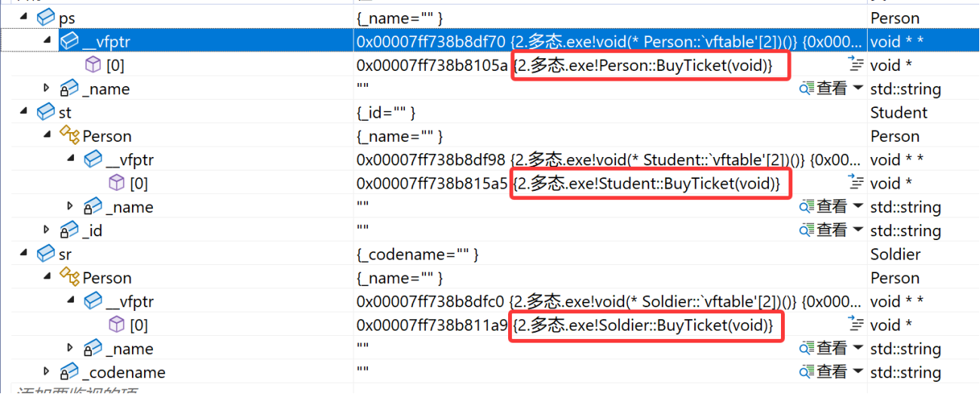Open the 查看 visualizer for sr _name
The height and width of the screenshot is (394, 980).
tap(823, 348)
